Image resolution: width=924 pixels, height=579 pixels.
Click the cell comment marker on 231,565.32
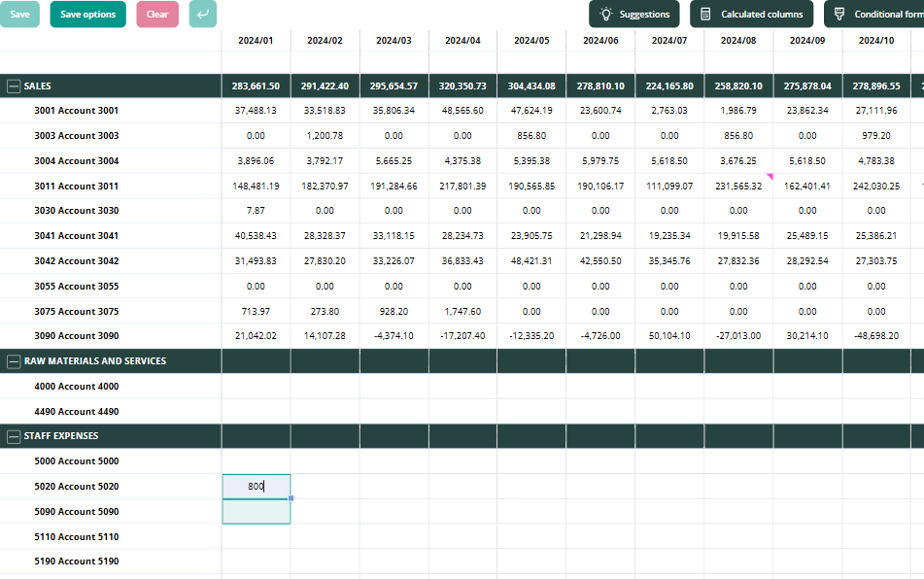pos(770,176)
